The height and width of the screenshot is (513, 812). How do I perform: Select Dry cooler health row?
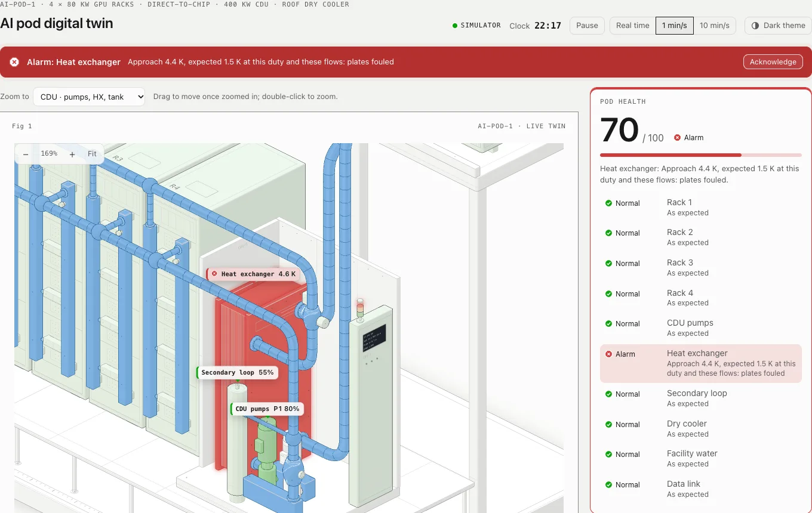[701, 429]
